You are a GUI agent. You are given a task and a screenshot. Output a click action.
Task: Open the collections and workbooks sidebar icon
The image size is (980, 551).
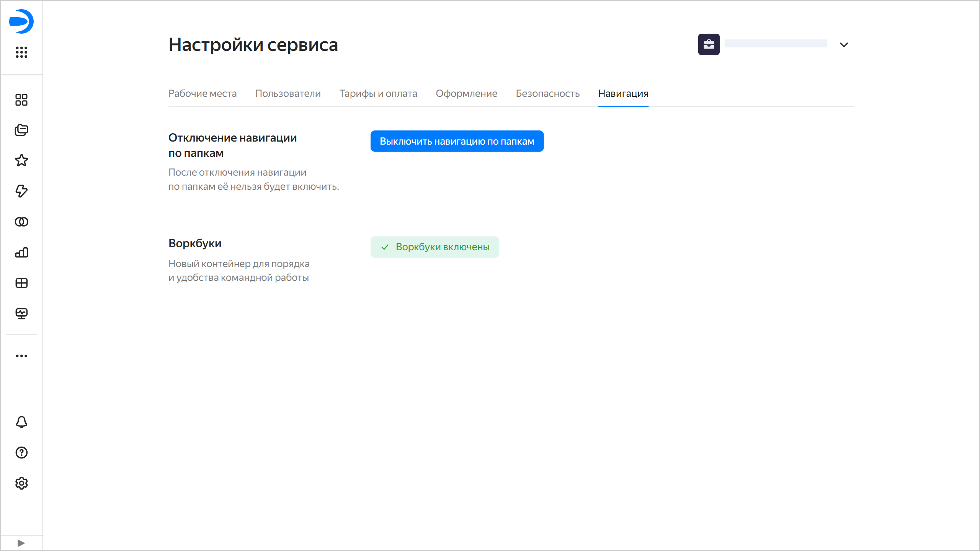click(x=21, y=130)
